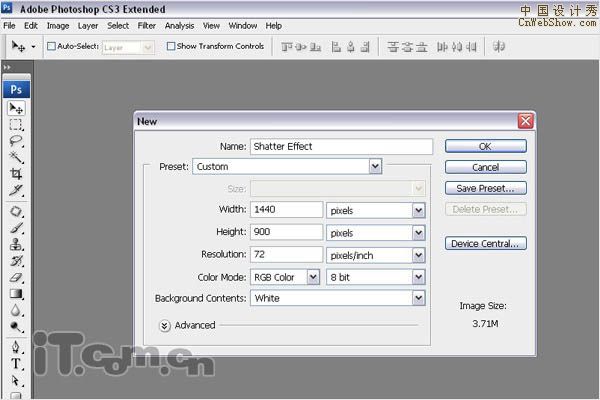Click the Height field showing 900
This screenshot has width=600, height=400.
[287, 232]
